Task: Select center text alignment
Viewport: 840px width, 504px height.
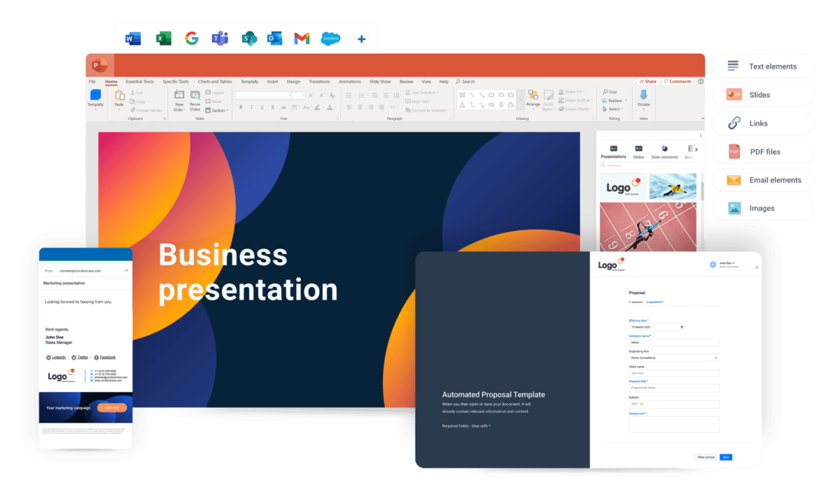Action: pos(360,107)
